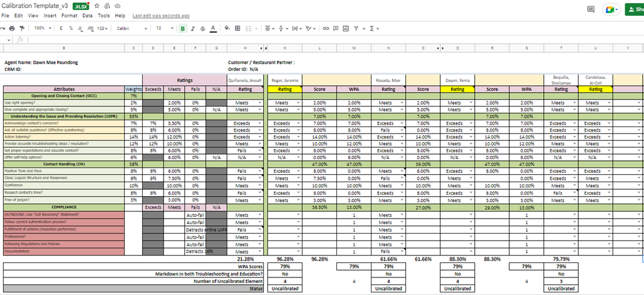Open the font size 12 dropdown
This screenshot has height=295, width=644.
[165, 28]
